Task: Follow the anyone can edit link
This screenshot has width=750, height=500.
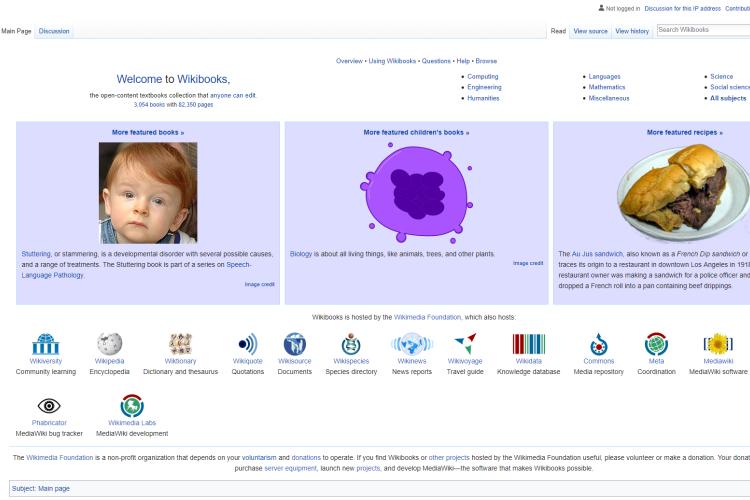Action: click(233, 95)
